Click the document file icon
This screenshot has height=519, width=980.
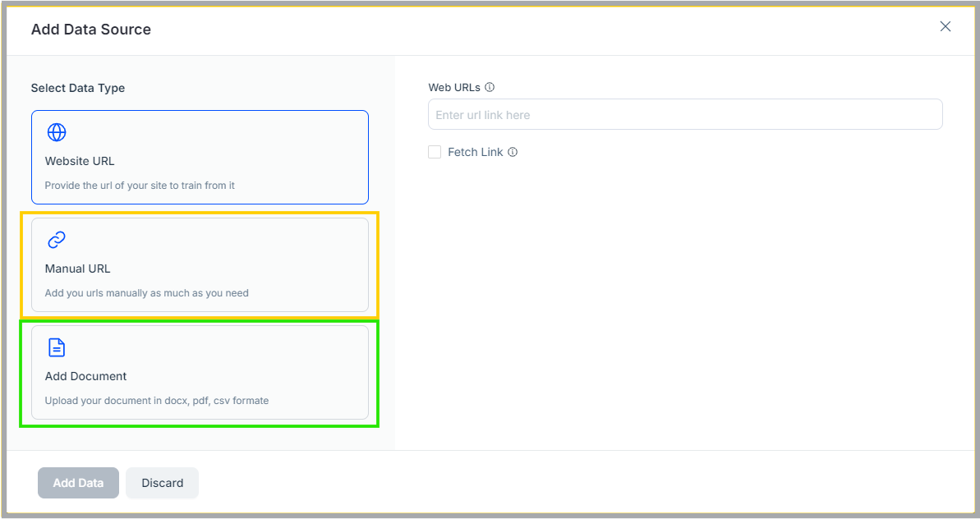click(57, 347)
